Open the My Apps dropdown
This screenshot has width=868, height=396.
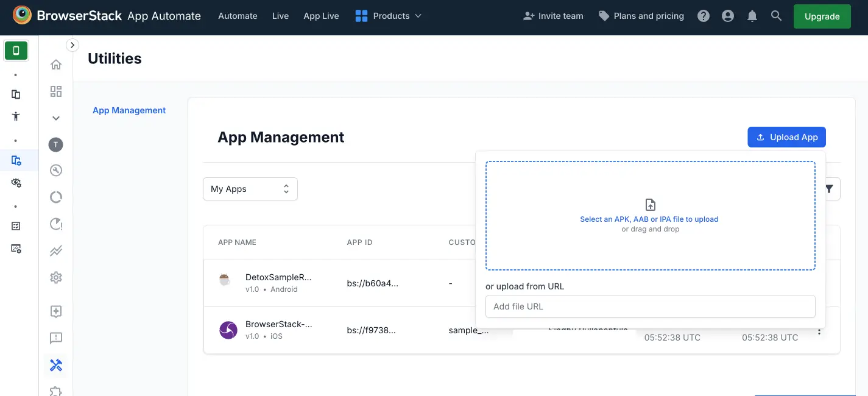coord(250,189)
